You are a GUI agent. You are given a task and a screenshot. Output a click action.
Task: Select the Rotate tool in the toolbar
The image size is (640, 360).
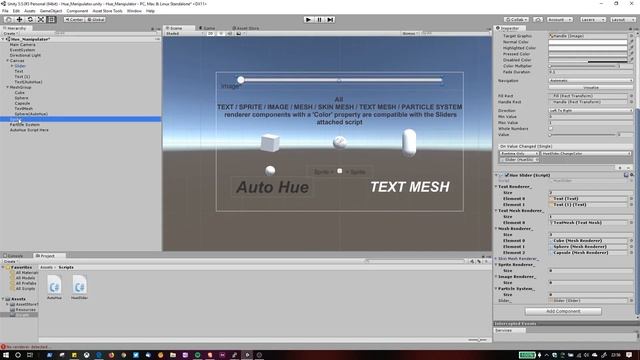[x=30, y=20]
